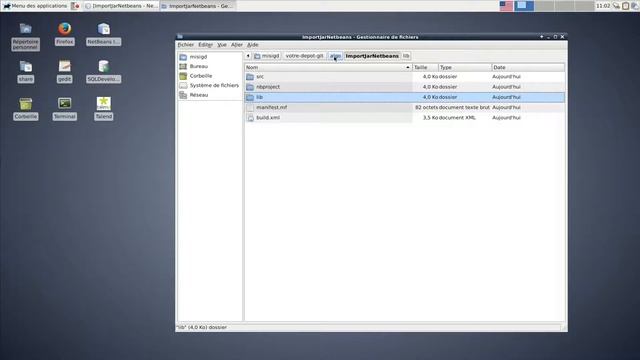Viewport: 640px width, 360px height.
Task: Select the lib folder icon
Action: 250,97
